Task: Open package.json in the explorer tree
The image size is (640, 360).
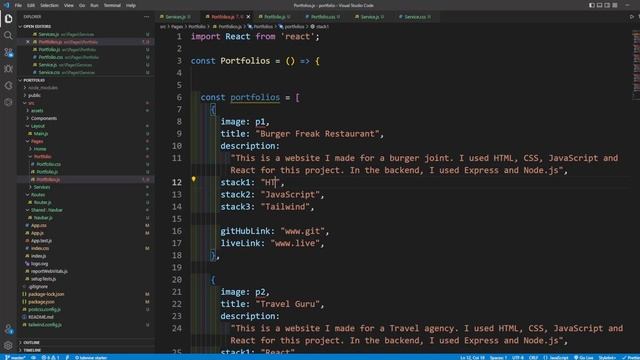Action: [x=41, y=302]
